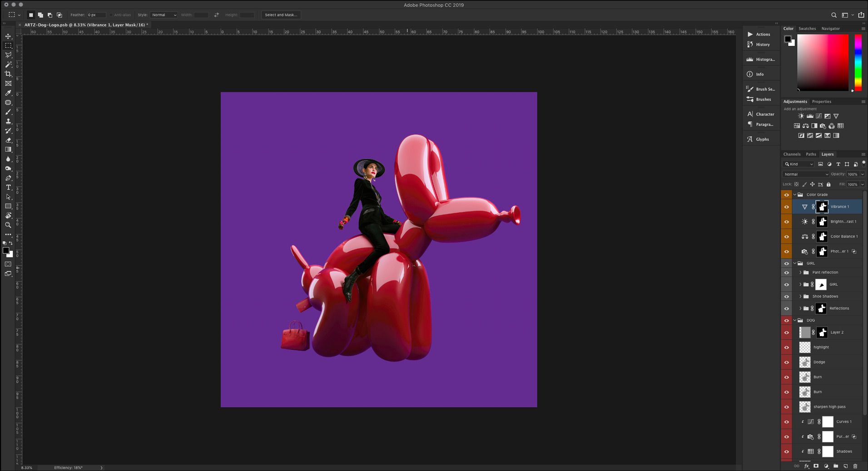The image size is (868, 471).
Task: Collapse the Color Grade group
Action: pos(795,195)
